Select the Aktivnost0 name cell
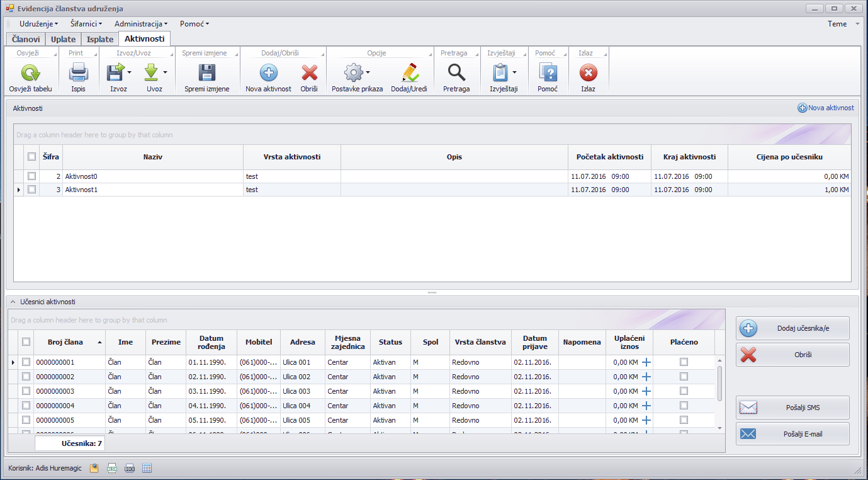Screen dimensions: 868x480 [x=153, y=176]
